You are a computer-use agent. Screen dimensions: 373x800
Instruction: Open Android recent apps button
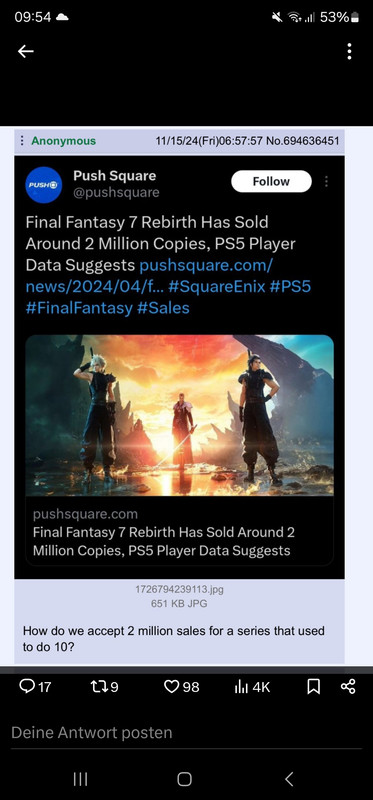[80, 779]
